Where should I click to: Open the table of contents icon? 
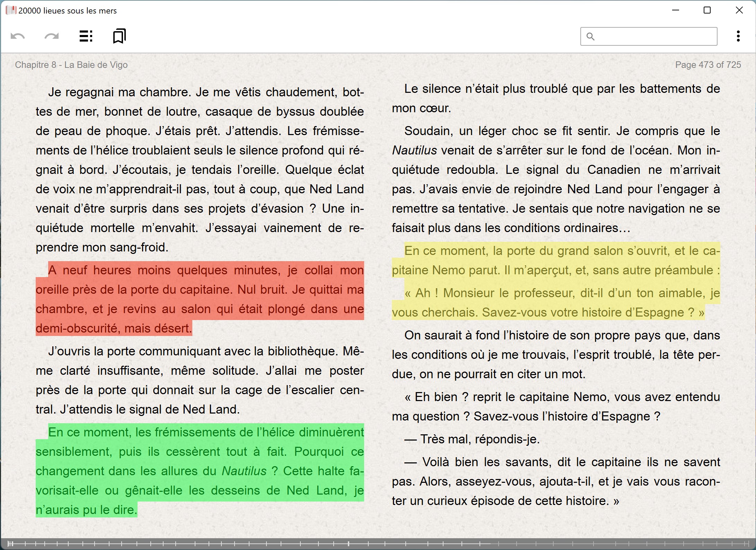coord(86,36)
